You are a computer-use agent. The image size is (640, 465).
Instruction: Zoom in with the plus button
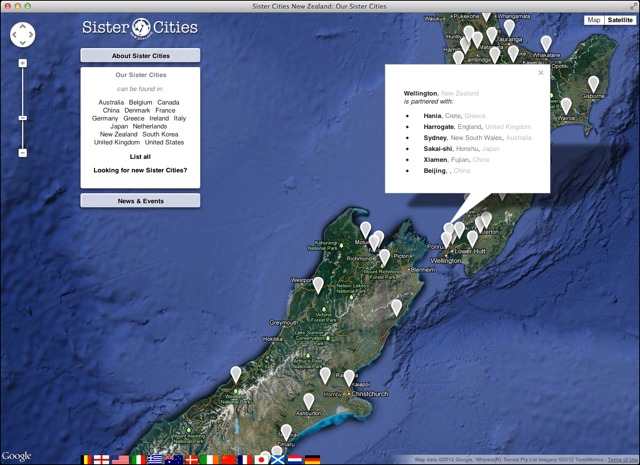pos(22,63)
